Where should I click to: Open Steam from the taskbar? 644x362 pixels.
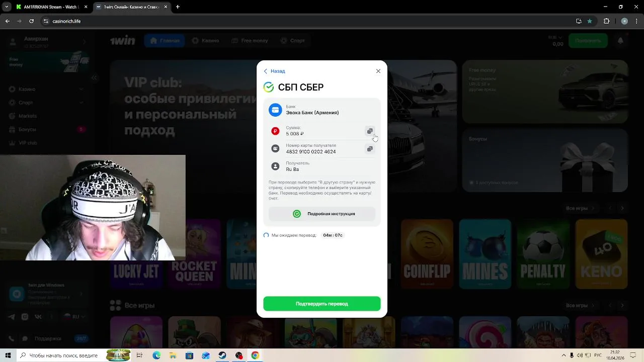click(x=222, y=355)
